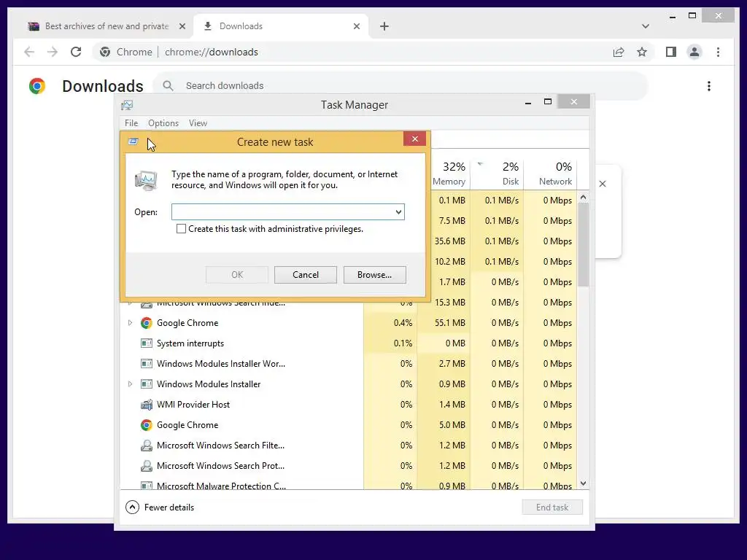Screen dimensions: 747x560
Task: Open the tab search chevron in Chrome
Action: coord(645,26)
